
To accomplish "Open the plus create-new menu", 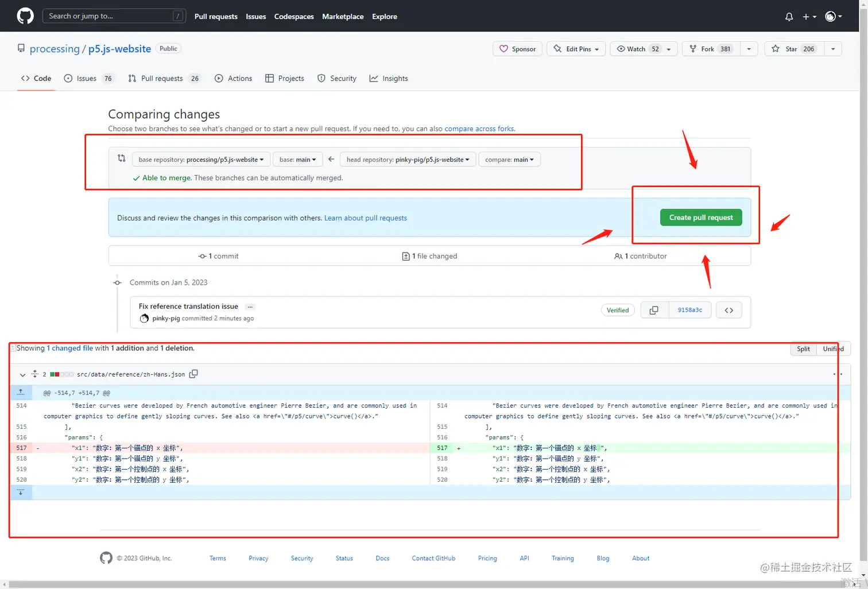I will click(x=809, y=17).
